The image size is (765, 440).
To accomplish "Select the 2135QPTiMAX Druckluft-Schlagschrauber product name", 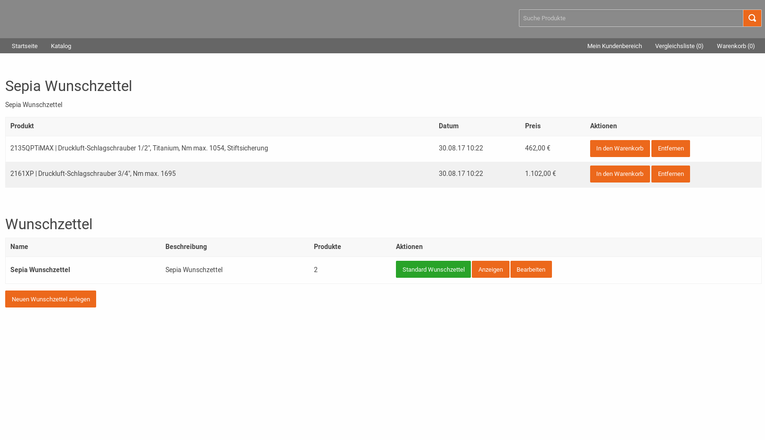I will [139, 148].
